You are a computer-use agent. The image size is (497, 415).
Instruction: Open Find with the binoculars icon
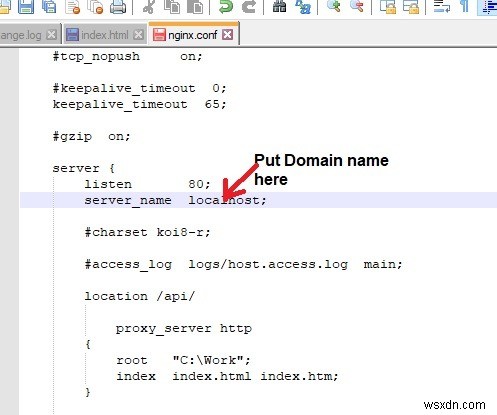[x=280, y=6]
